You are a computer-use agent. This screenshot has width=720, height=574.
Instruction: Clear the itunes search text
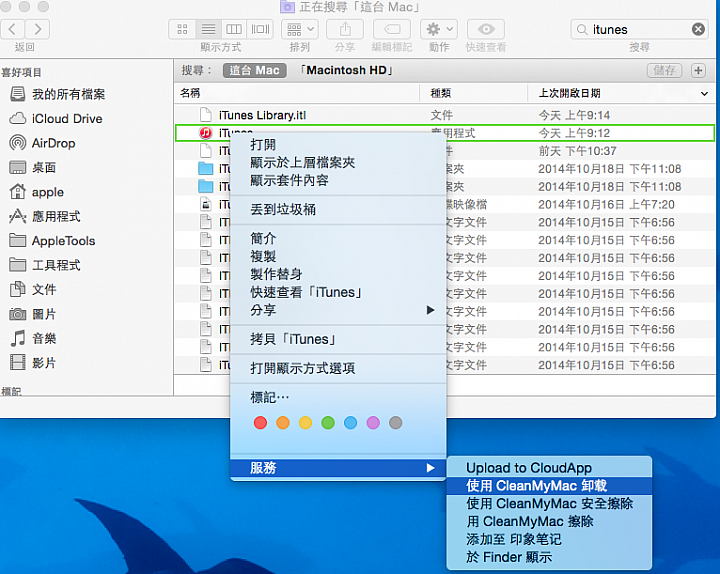tap(698, 29)
